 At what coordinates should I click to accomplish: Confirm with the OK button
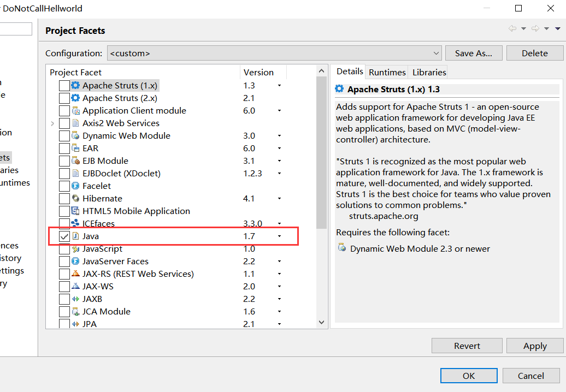click(469, 376)
